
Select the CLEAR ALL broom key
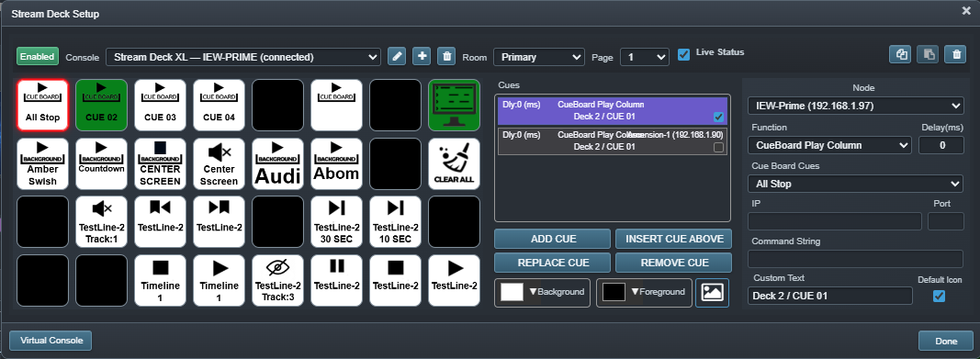(x=454, y=163)
